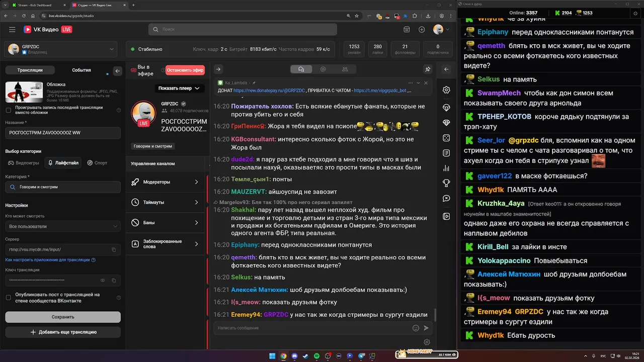Screen dimensions: 644x362
Task: Click the pin icon above chat
Action: 428,69
